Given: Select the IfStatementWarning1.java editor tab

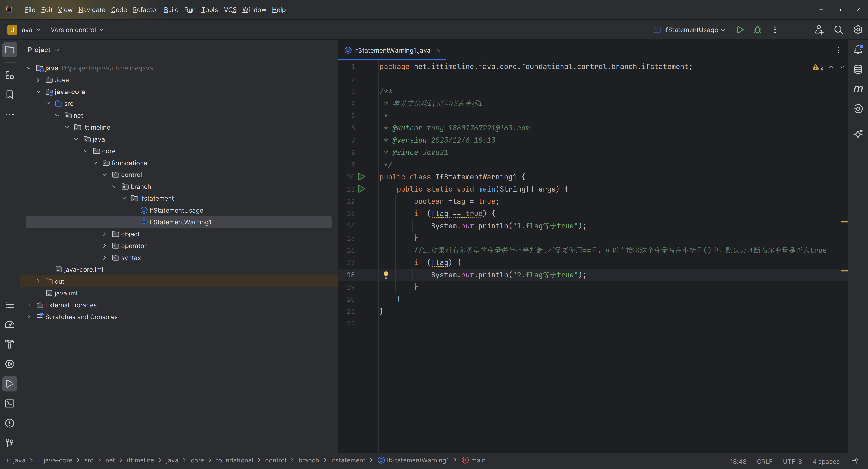Looking at the screenshot, I should 392,50.
